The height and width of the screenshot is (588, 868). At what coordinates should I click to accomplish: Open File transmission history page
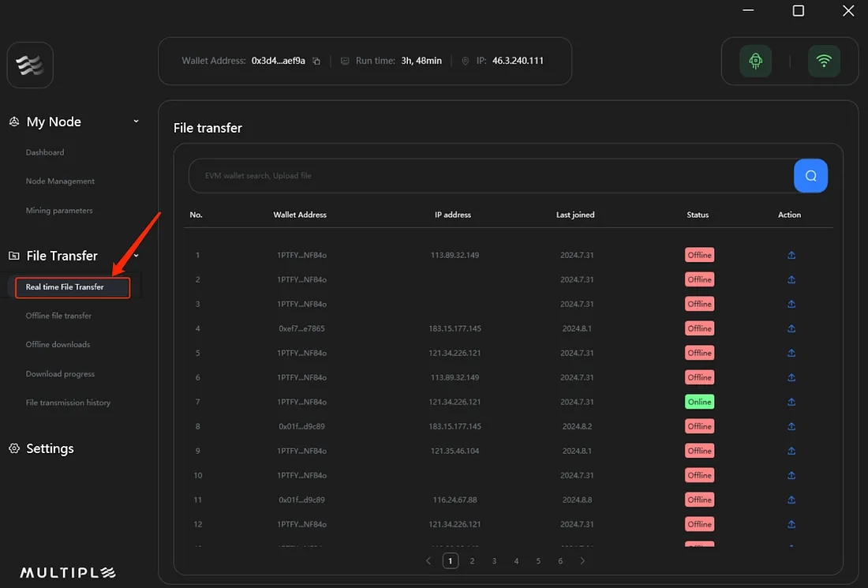pyautogui.click(x=68, y=403)
